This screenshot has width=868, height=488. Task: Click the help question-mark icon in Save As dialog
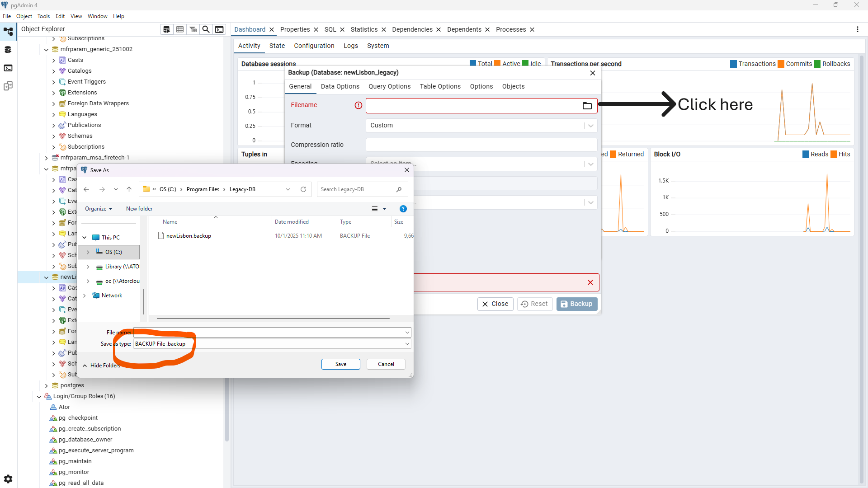pyautogui.click(x=403, y=208)
